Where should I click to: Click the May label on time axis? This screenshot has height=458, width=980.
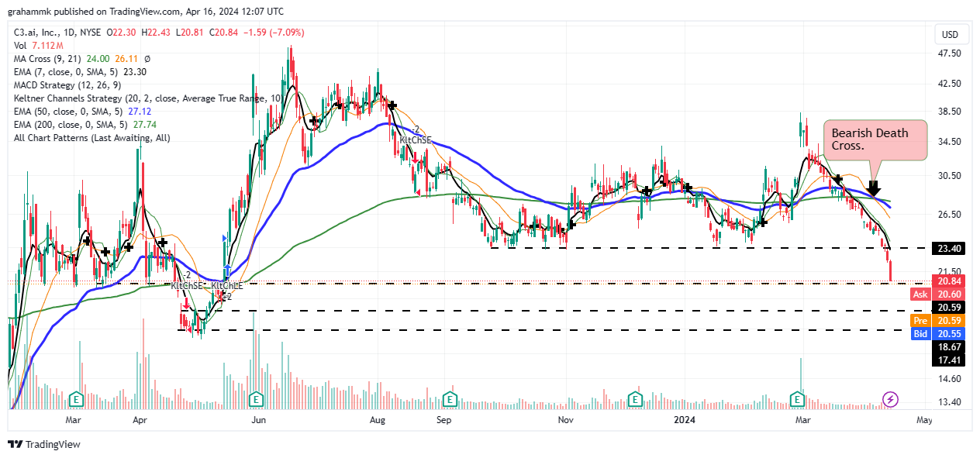coord(923,420)
